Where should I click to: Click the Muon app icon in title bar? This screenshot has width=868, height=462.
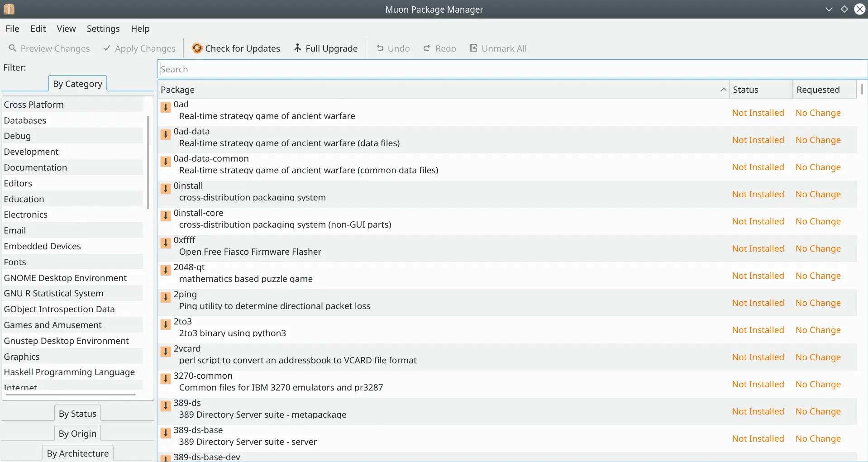tap(9, 9)
